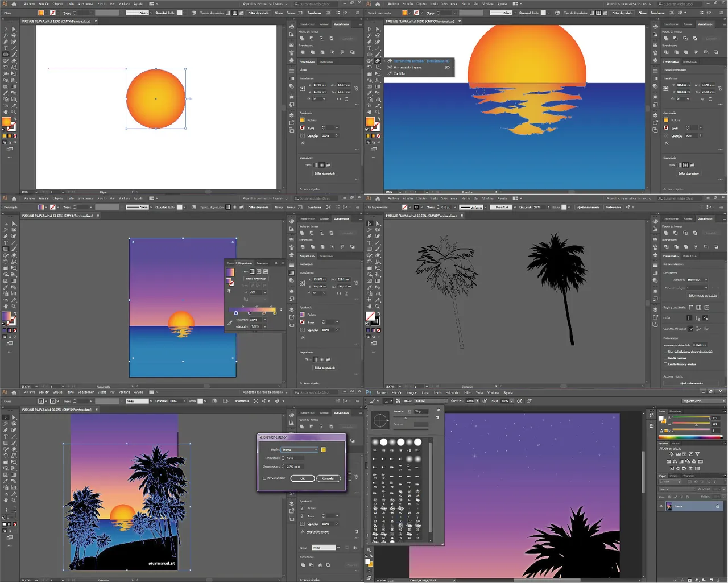Open Muestras tab in Photoshop color panel

coord(675,411)
